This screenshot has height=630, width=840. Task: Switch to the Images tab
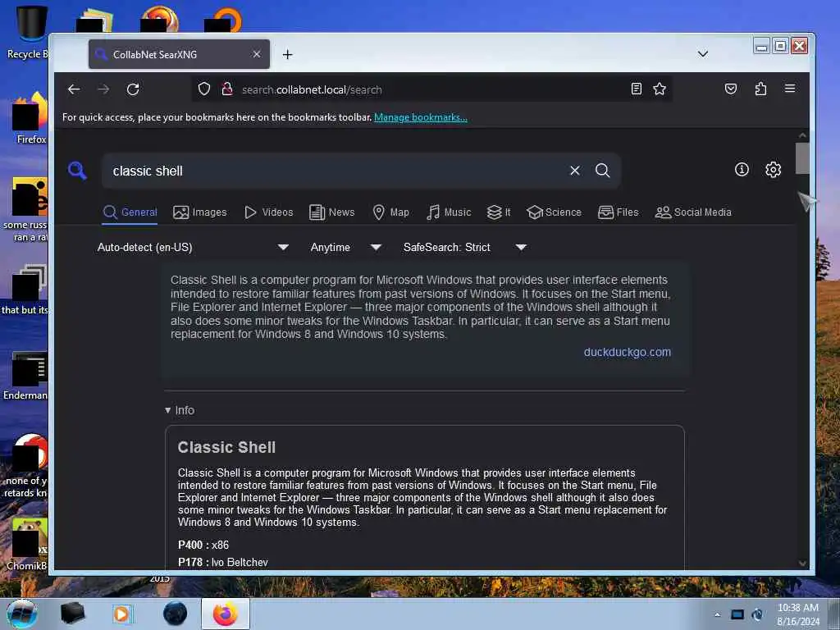coord(200,212)
